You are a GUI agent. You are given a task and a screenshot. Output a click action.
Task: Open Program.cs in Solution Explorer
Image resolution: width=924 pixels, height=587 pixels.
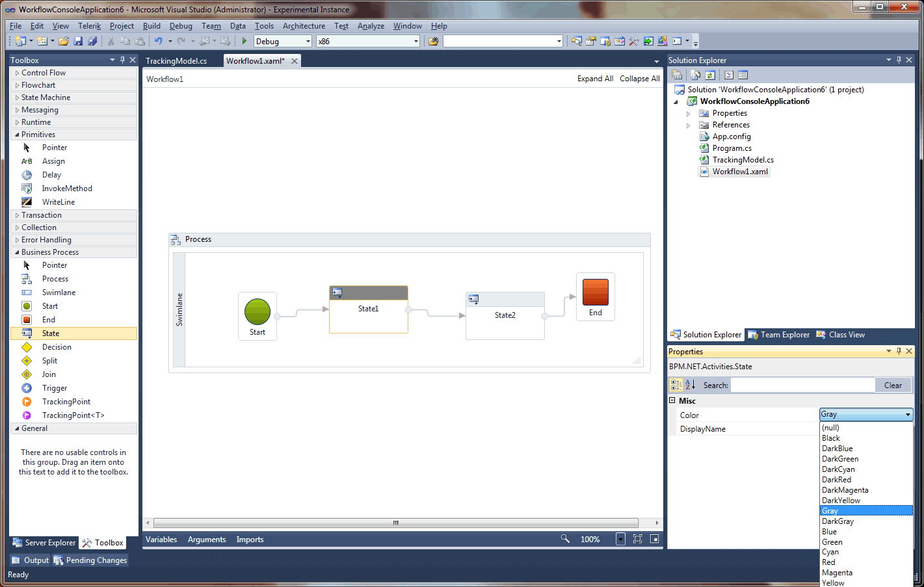click(x=732, y=148)
